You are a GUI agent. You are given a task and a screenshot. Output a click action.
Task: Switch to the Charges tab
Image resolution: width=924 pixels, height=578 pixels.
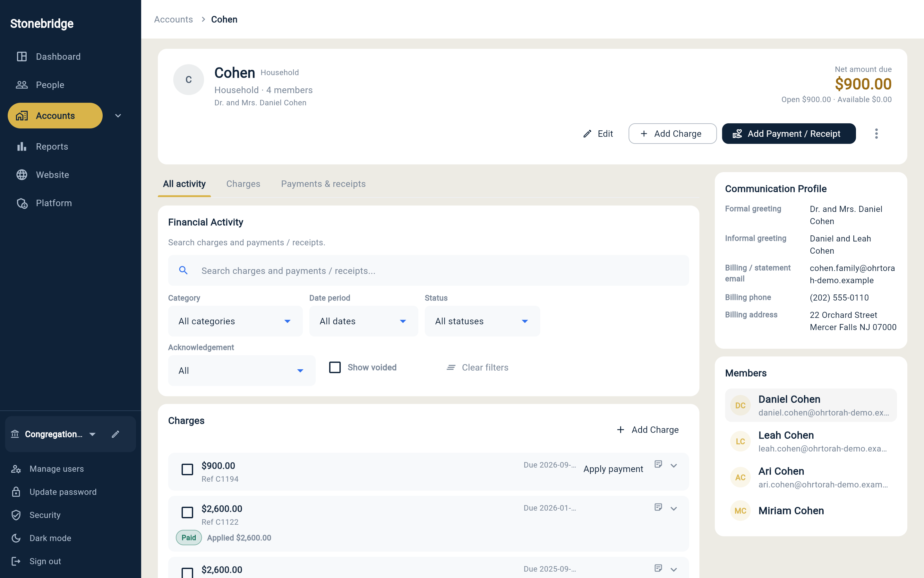point(243,184)
